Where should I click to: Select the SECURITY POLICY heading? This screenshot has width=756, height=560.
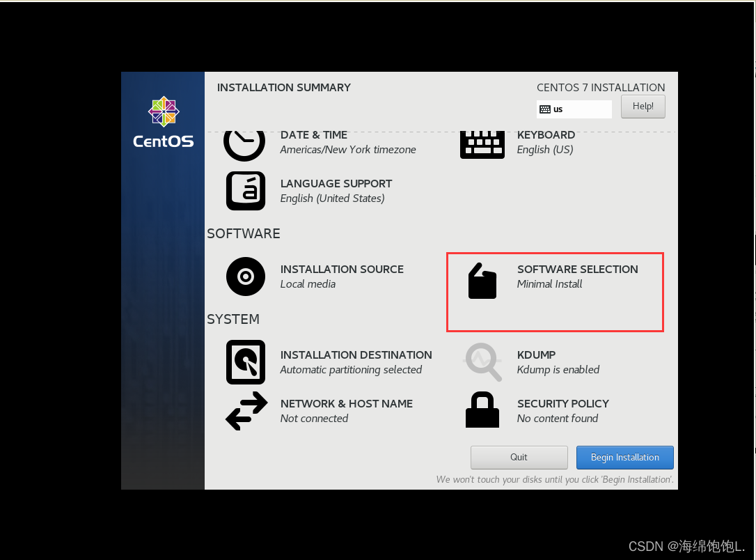563,404
